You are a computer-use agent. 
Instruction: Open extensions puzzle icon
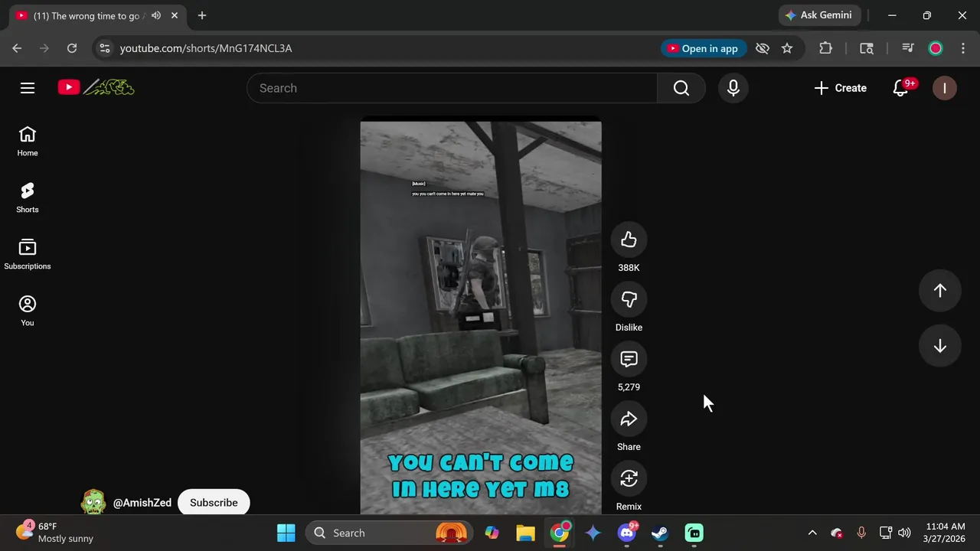(x=825, y=48)
